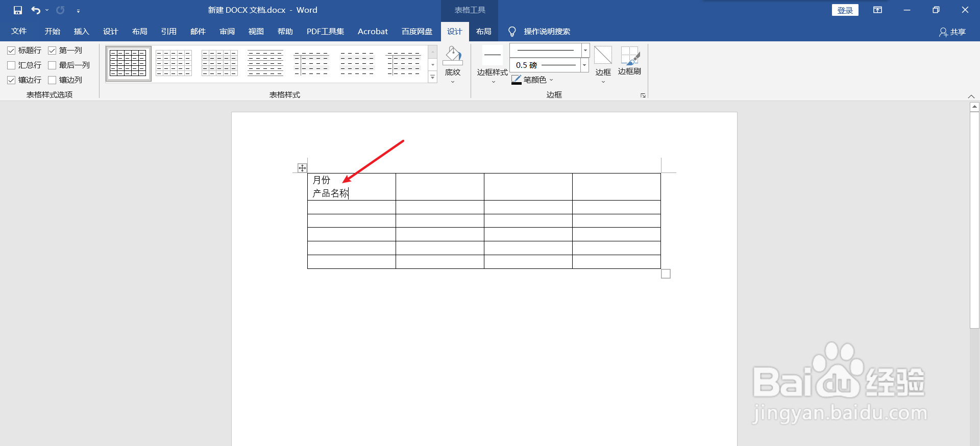980x446 pixels.
Task: Open the 笔颜色 dropdown arrow
Action: pos(551,80)
